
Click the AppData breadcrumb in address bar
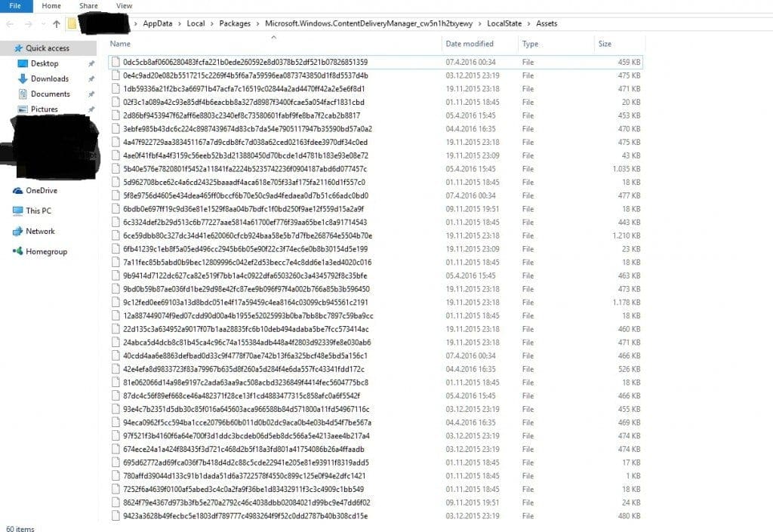point(158,23)
